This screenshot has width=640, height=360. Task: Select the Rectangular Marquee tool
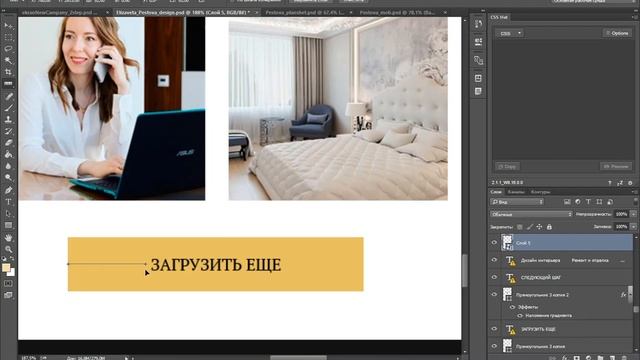(8, 37)
